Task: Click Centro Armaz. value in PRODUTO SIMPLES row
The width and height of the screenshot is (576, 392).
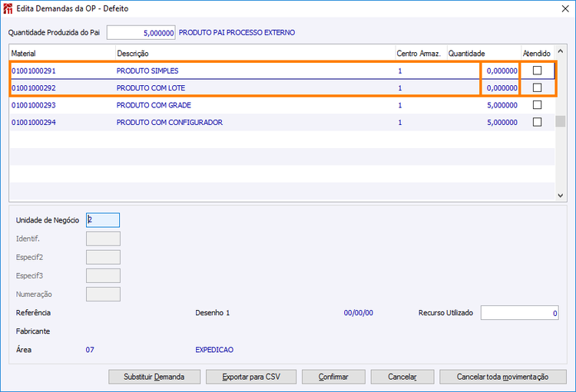Action: [400, 71]
